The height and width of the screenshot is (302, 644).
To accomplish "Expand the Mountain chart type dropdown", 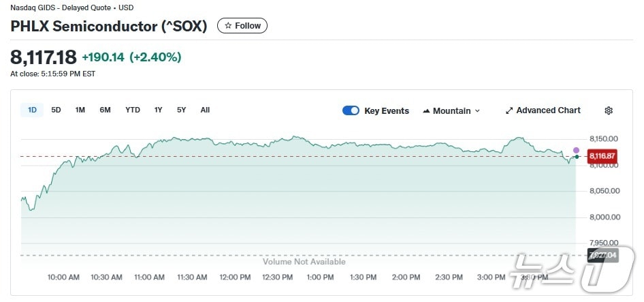I will 451,110.
